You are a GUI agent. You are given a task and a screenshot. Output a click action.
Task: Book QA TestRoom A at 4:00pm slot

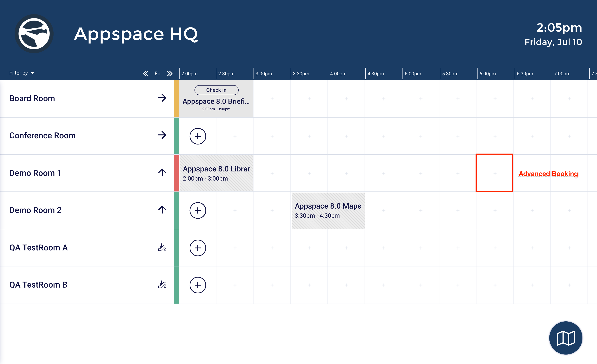[x=346, y=248]
